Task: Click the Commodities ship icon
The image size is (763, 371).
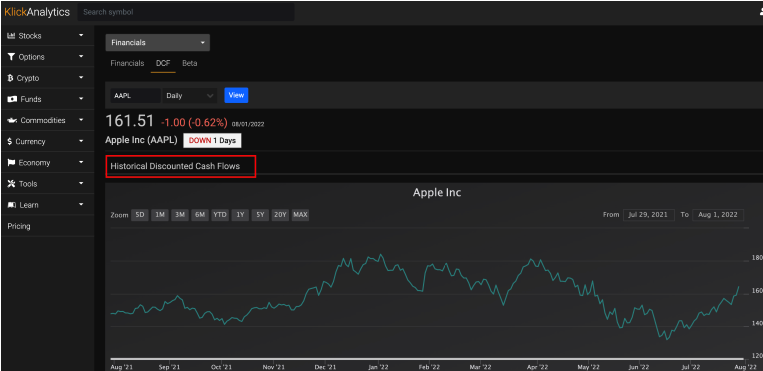Action: 12,120
